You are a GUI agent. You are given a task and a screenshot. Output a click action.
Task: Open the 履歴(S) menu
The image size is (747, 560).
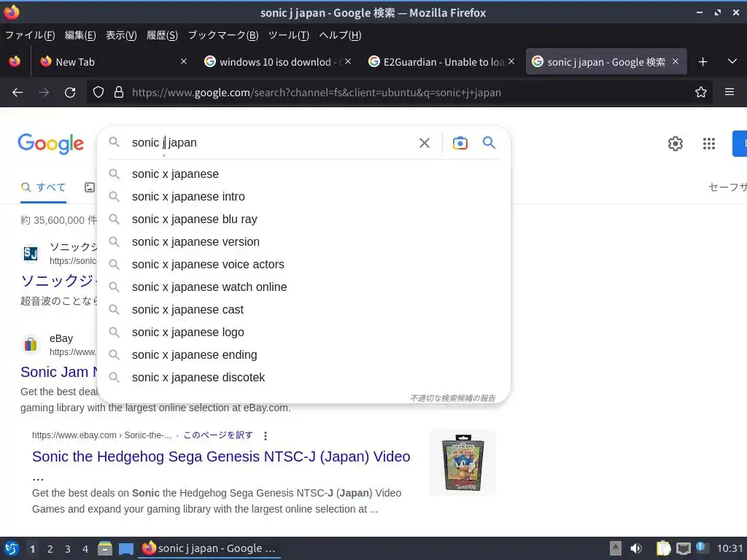tap(162, 35)
